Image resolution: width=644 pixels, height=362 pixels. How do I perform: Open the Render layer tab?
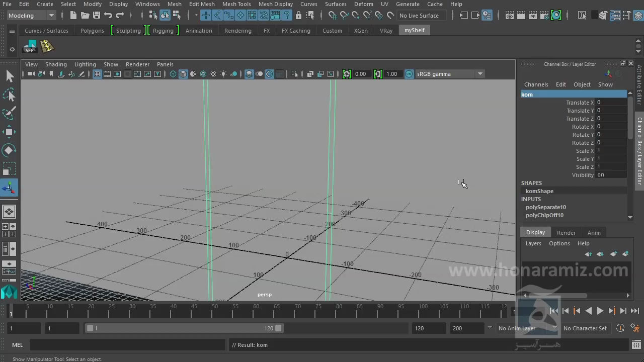click(x=566, y=233)
